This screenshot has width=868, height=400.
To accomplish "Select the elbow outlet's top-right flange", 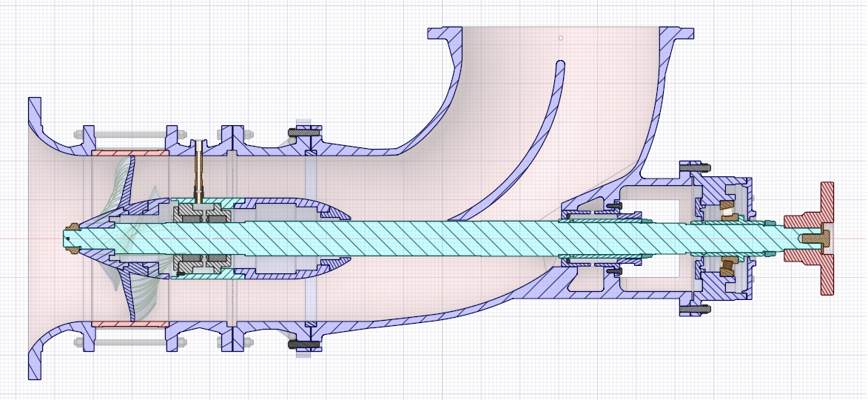I will click(x=677, y=34).
